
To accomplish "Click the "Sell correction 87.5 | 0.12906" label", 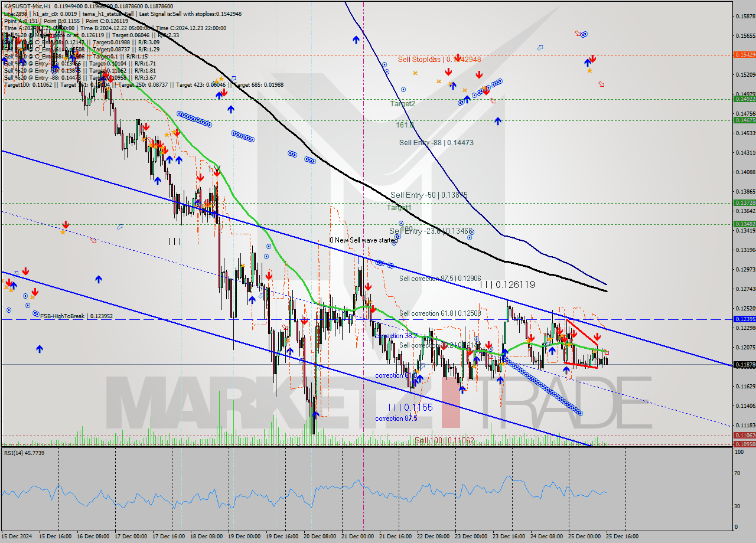I will click(439, 279).
